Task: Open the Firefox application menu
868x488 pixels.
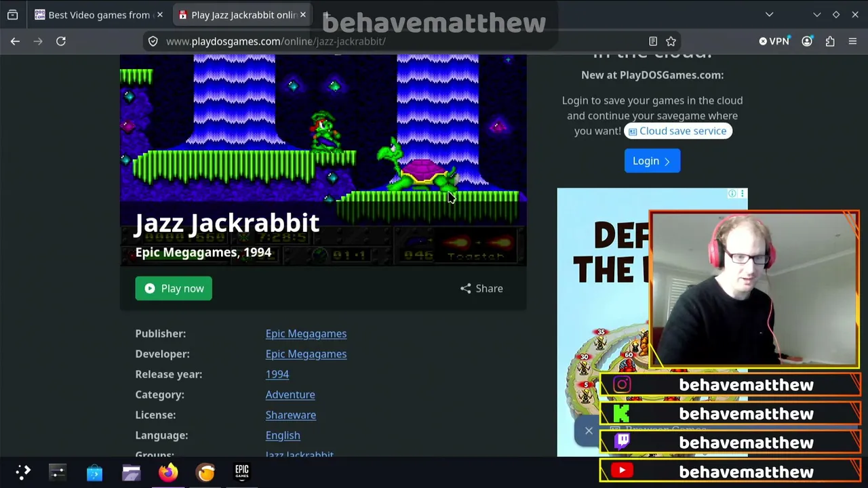Action: point(853,41)
